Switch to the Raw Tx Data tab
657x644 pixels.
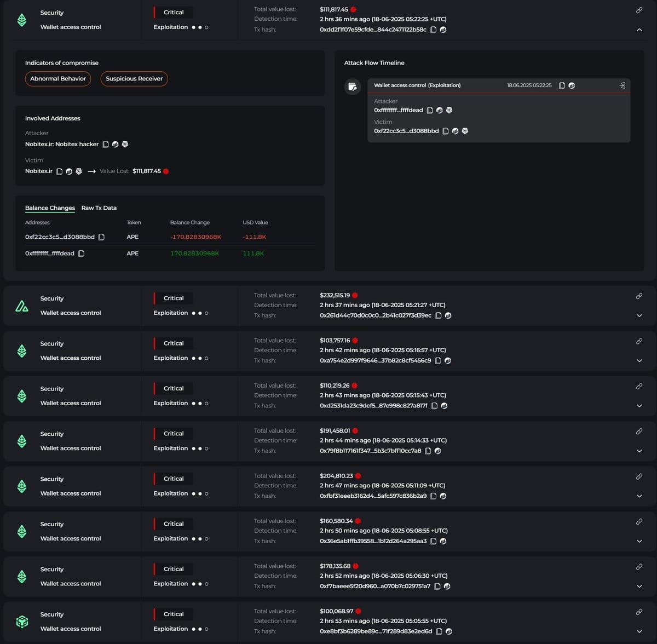click(99, 208)
